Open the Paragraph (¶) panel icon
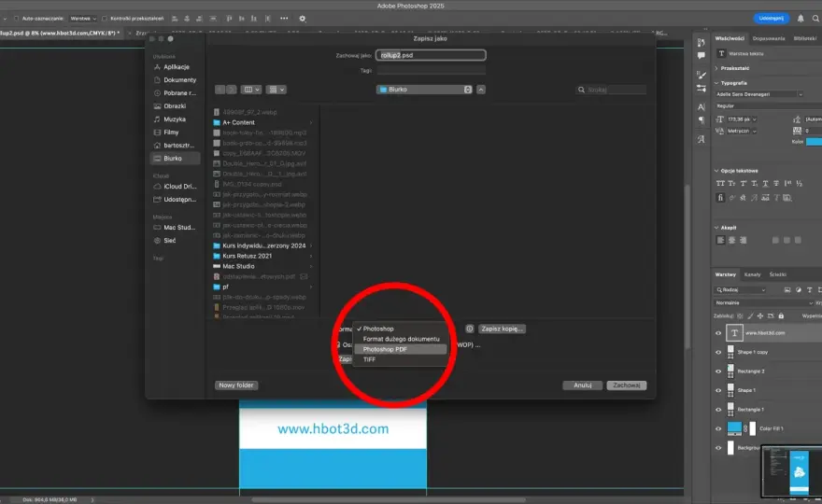822x504 pixels. tap(702, 120)
